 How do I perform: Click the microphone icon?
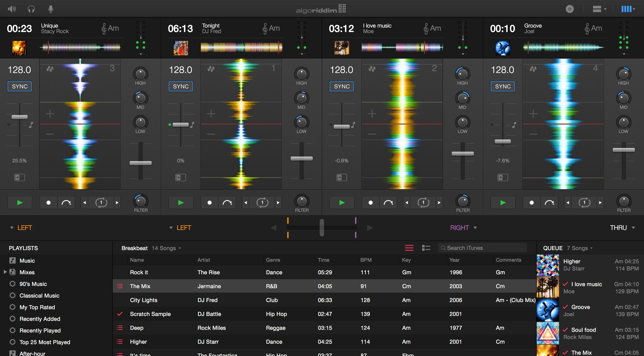click(x=51, y=9)
